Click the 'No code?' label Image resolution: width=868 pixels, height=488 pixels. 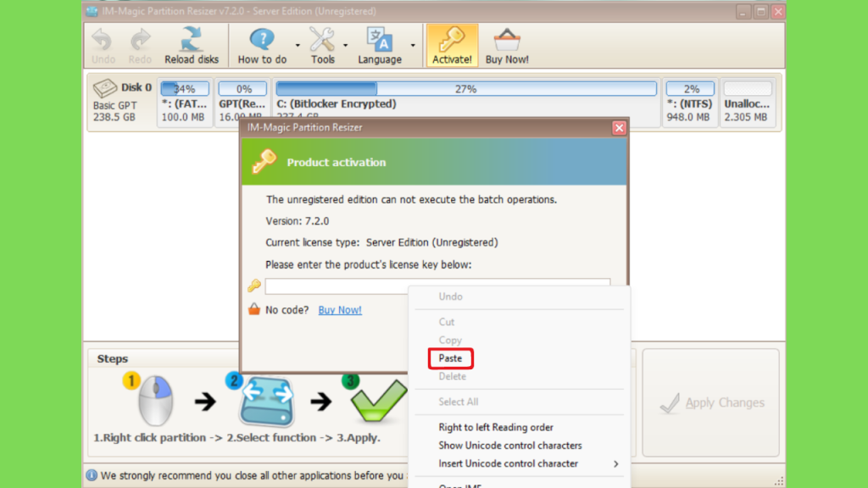287,310
